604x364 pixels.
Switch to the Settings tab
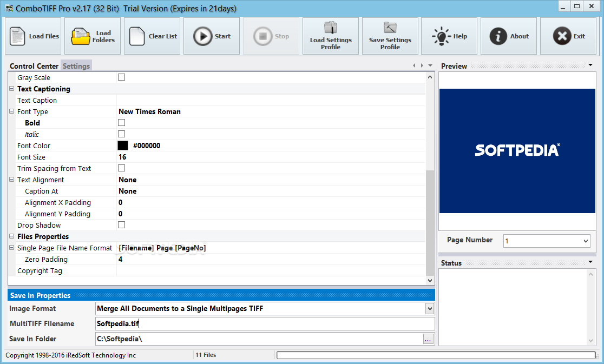76,66
